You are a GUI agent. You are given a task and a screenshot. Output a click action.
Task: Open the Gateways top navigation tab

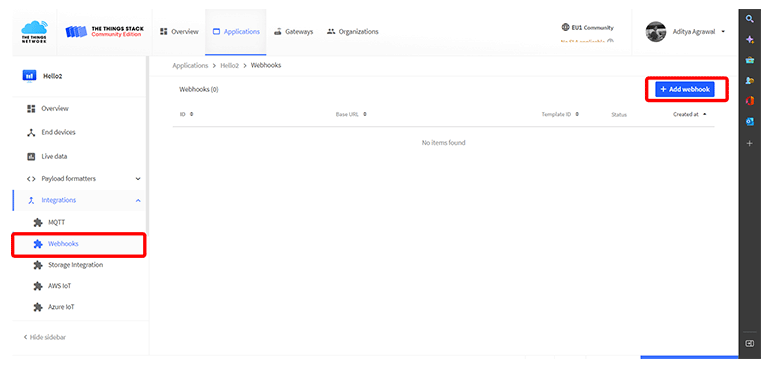coord(293,32)
